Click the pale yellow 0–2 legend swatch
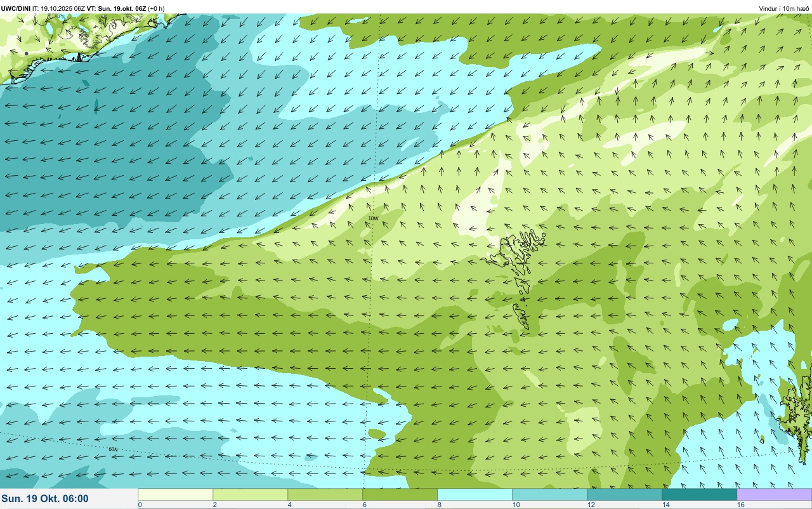Image resolution: width=812 pixels, height=509 pixels. point(175,494)
